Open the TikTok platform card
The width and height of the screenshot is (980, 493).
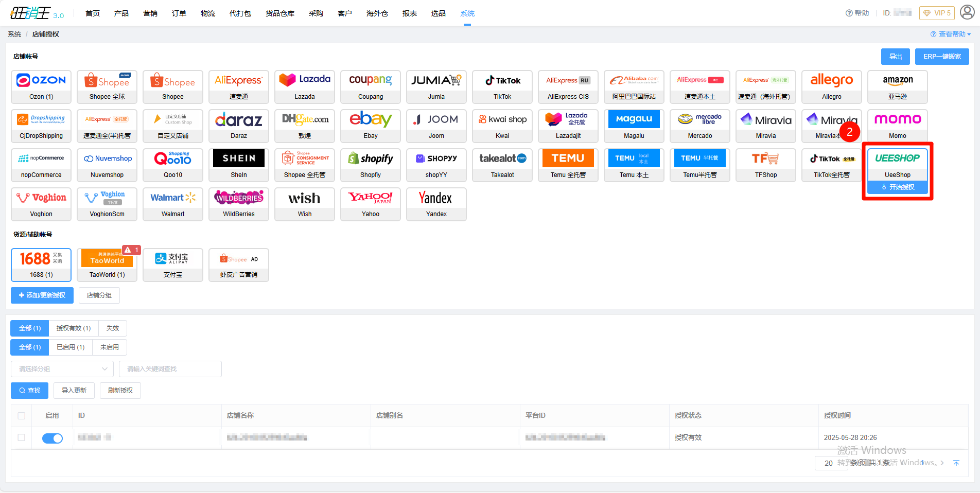coord(502,87)
